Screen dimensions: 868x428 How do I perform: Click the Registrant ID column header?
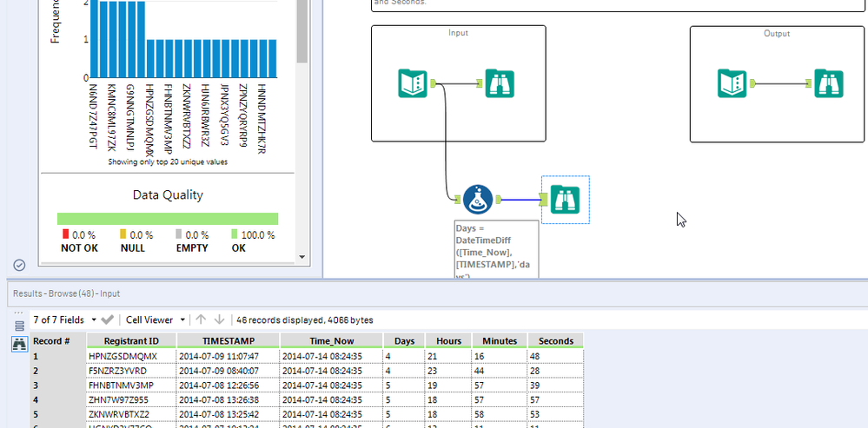point(130,341)
